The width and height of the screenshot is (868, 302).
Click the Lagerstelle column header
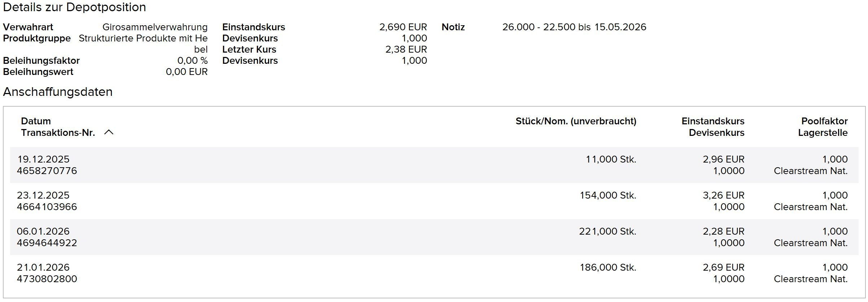tap(822, 133)
